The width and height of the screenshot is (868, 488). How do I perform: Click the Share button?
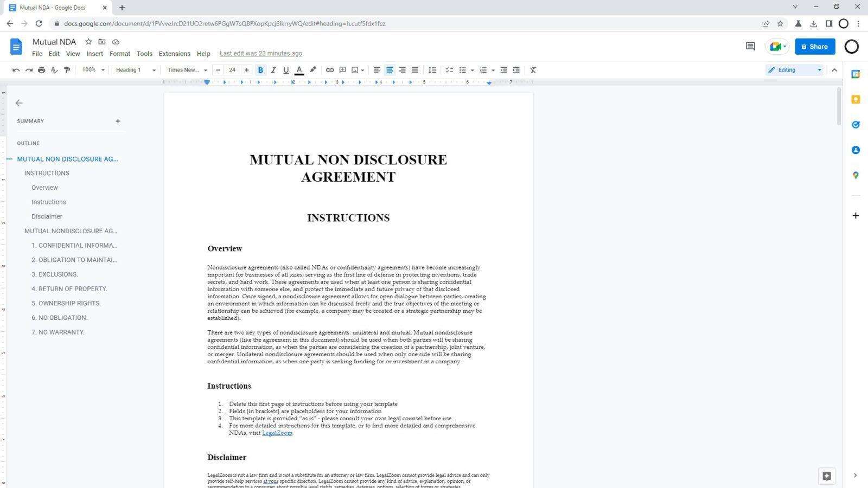coord(815,46)
